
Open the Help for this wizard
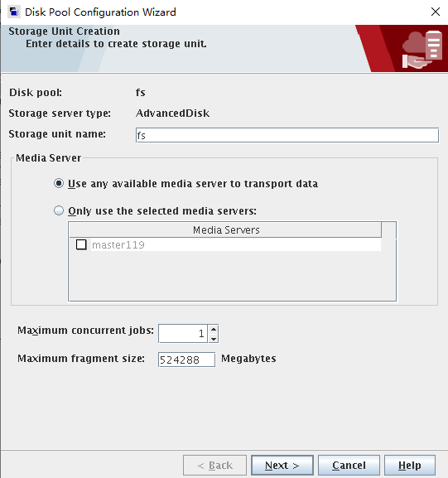pos(410,466)
